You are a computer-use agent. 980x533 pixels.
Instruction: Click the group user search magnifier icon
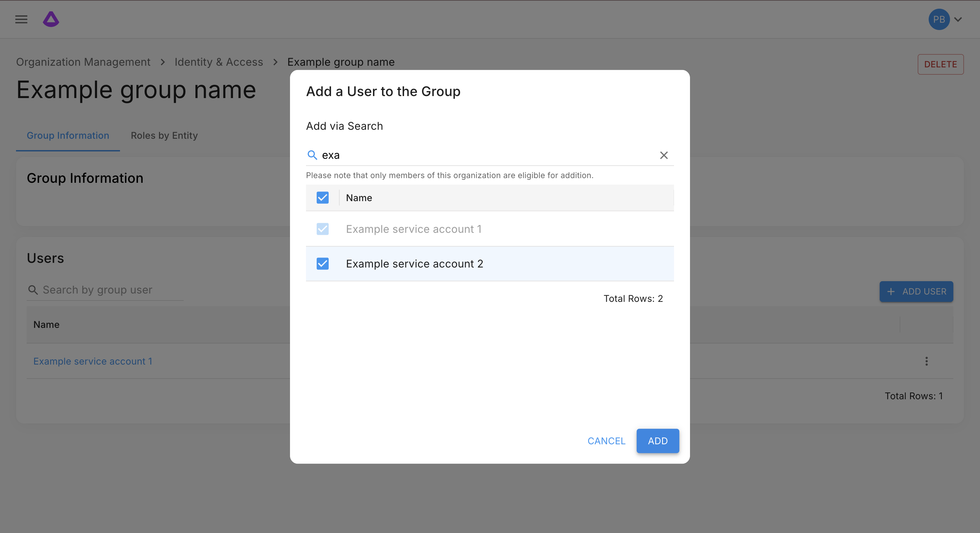33,290
